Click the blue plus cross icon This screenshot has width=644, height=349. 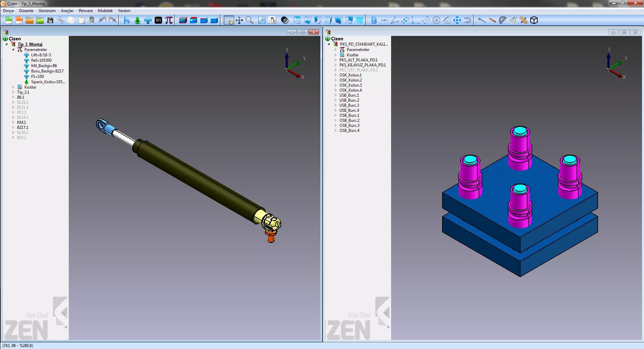[x=148, y=20]
